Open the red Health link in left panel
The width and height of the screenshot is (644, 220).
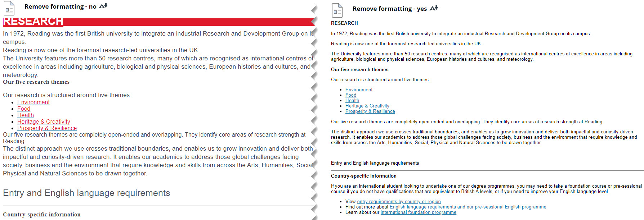coord(26,115)
